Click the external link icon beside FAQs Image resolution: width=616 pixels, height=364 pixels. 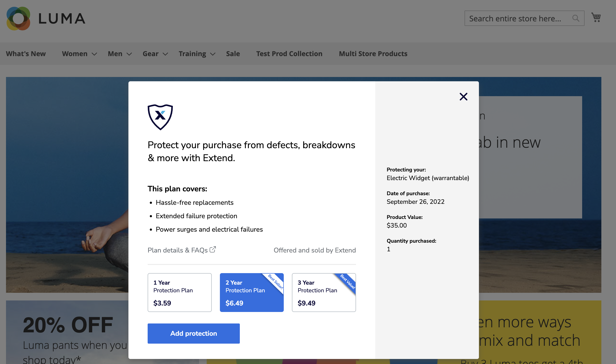coord(213,249)
